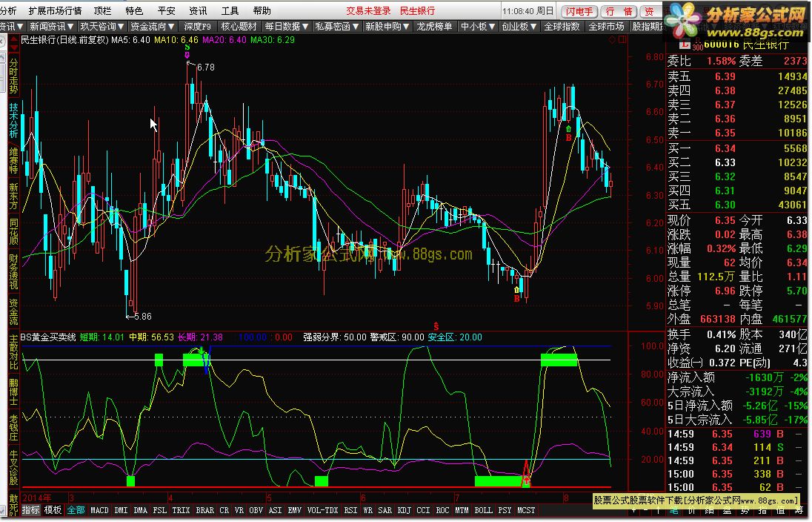812x522 pixels.
Task: Click the 5.86 low price label on chart
Action: [x=143, y=316]
